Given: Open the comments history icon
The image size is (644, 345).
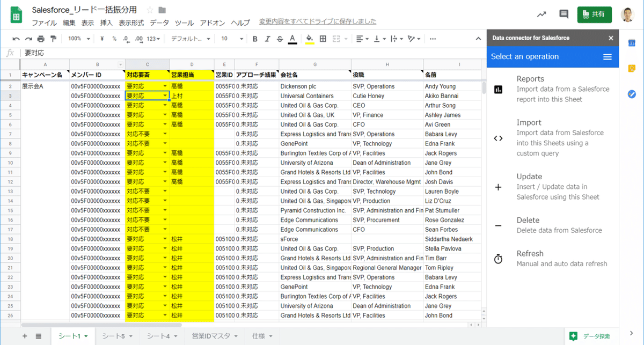Looking at the screenshot, I should click(x=563, y=14).
